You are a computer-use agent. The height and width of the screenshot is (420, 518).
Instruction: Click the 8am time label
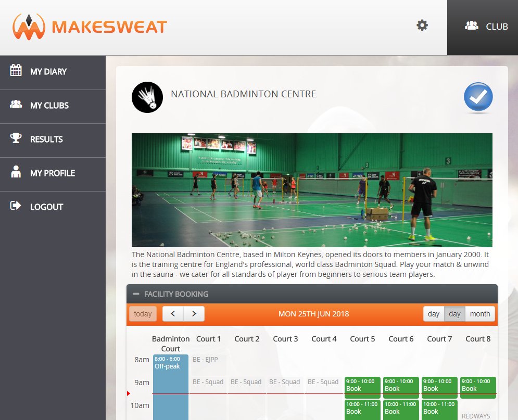[x=142, y=360]
